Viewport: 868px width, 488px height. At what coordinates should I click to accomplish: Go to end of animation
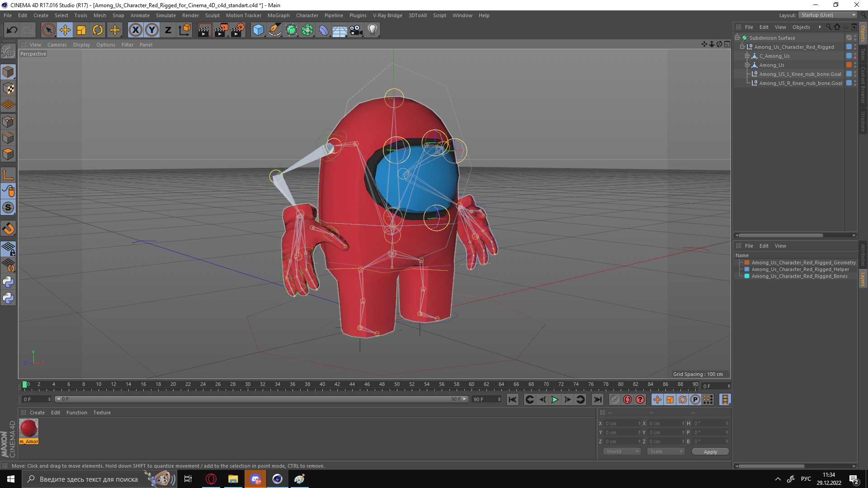(x=598, y=399)
